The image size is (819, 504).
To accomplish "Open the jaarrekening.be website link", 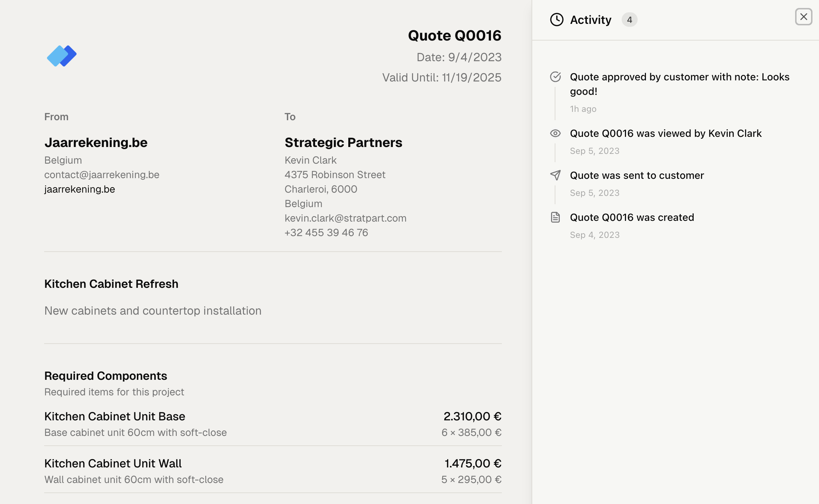I will pyautogui.click(x=80, y=189).
